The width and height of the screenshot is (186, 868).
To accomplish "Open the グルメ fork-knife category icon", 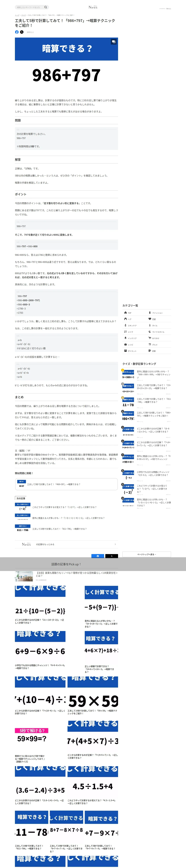I will (x=150, y=344).
